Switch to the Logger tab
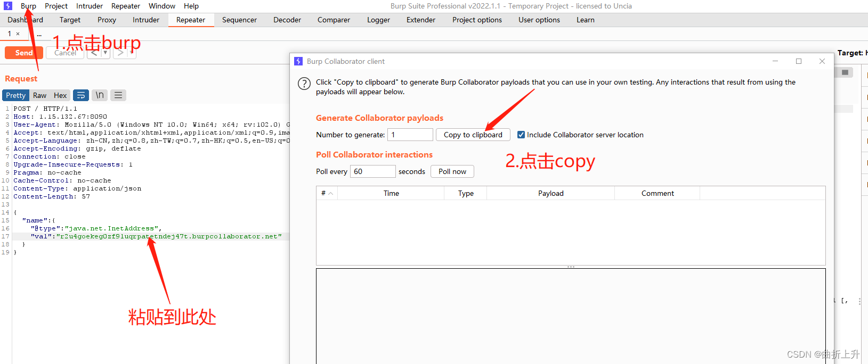This screenshot has height=364, width=868. pyautogui.click(x=378, y=20)
